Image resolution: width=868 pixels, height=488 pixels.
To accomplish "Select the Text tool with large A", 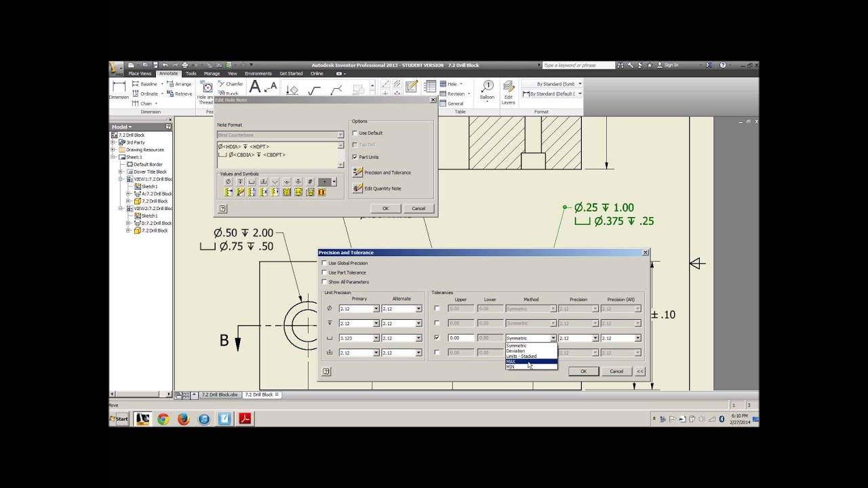I will tap(255, 87).
